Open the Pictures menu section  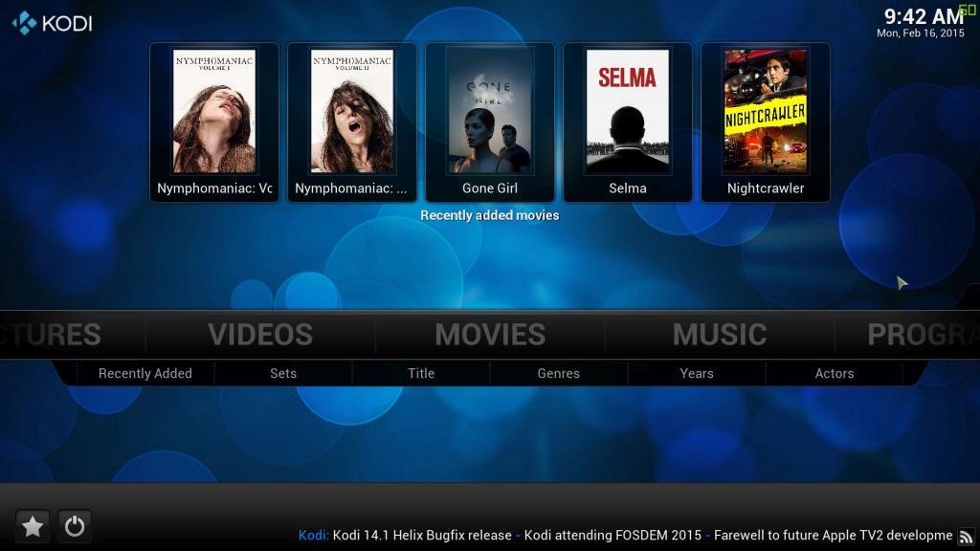point(51,334)
